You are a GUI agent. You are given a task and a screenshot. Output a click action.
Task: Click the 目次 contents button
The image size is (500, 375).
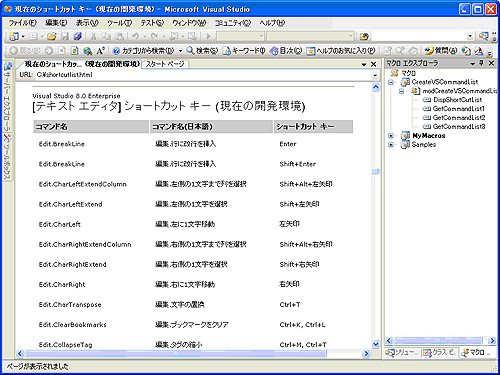click(286, 51)
